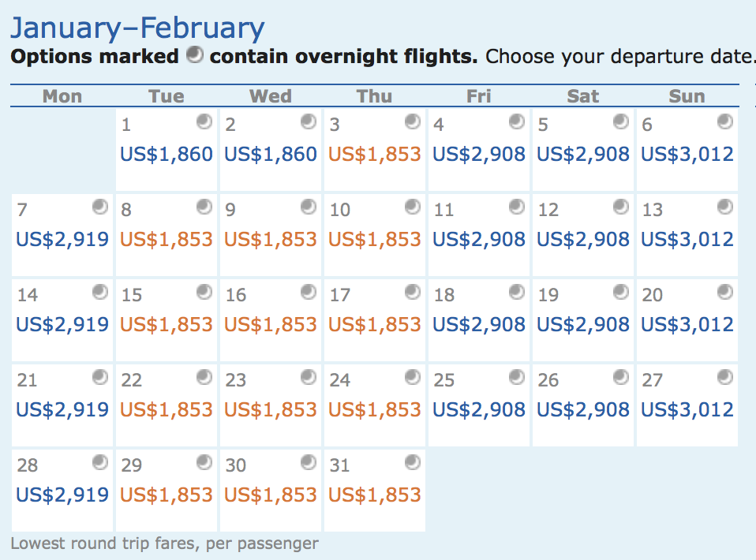
Task: Click overnight icon on January 14 cell
Action: coord(100,292)
